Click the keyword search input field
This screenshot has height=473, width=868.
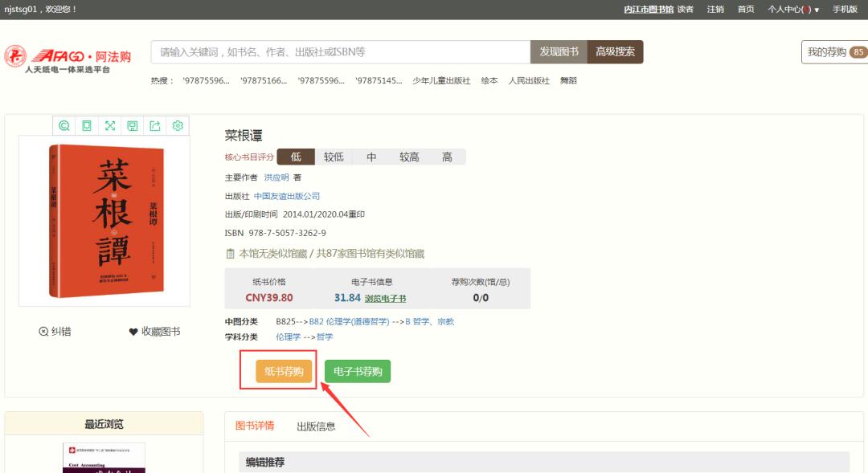pyautogui.click(x=340, y=52)
